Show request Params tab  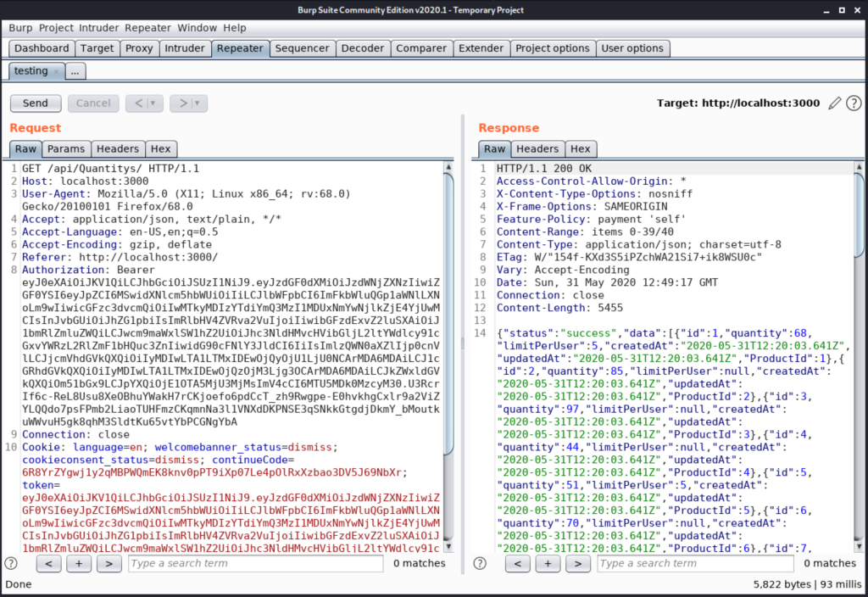pos(66,148)
